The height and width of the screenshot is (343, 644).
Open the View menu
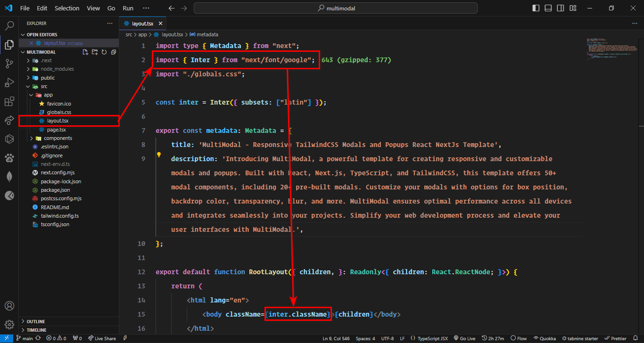pyautogui.click(x=93, y=8)
